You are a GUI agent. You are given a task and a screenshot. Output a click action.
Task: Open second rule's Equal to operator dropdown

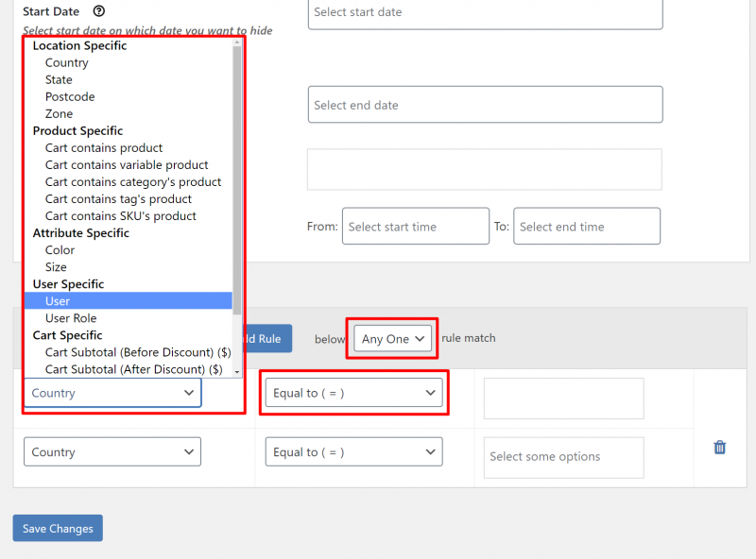(x=353, y=451)
